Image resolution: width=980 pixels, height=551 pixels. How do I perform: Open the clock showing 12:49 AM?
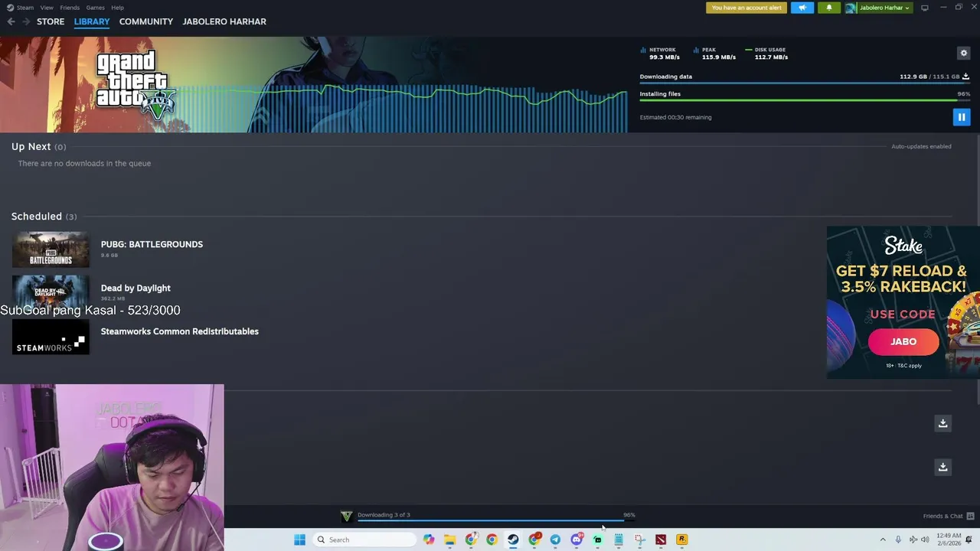coord(949,540)
